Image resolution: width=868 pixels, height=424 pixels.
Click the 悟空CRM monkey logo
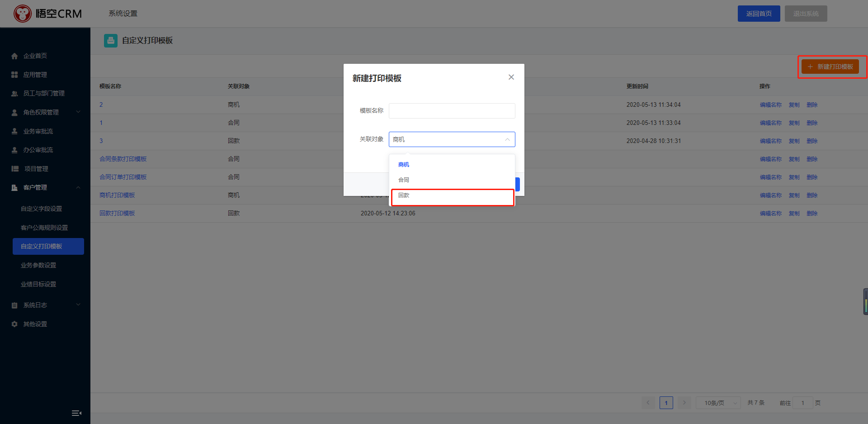(x=22, y=14)
